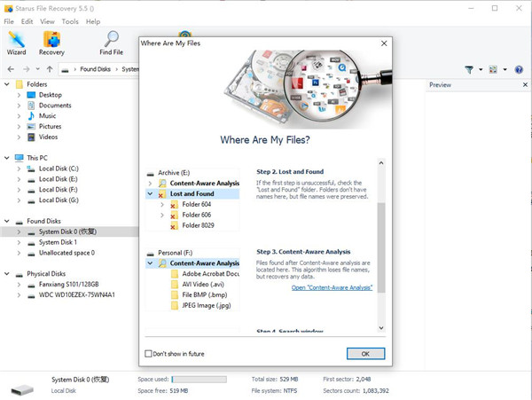Click Found Disks in the breadcrumb
Image resolution: width=532 pixels, height=400 pixels.
point(96,69)
